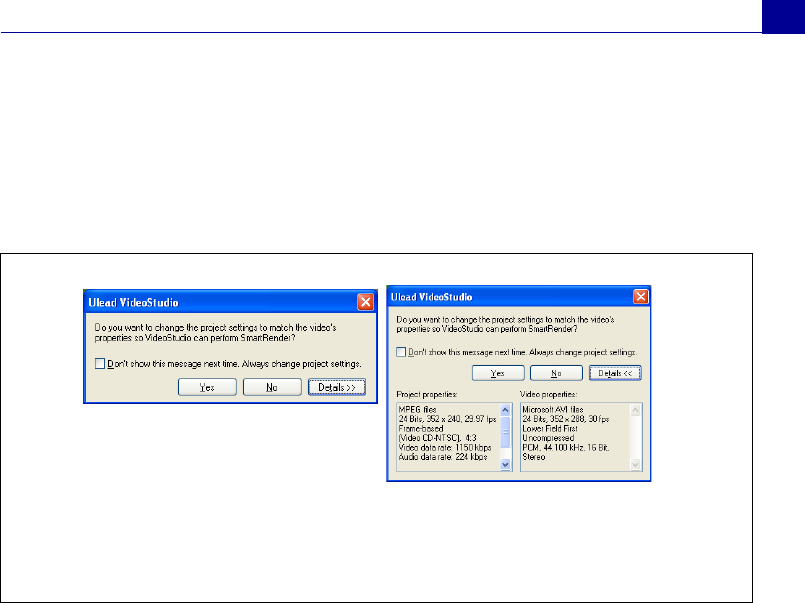Tick the checkbox in the collapsed dialog
The image size is (805, 603).
click(x=100, y=364)
